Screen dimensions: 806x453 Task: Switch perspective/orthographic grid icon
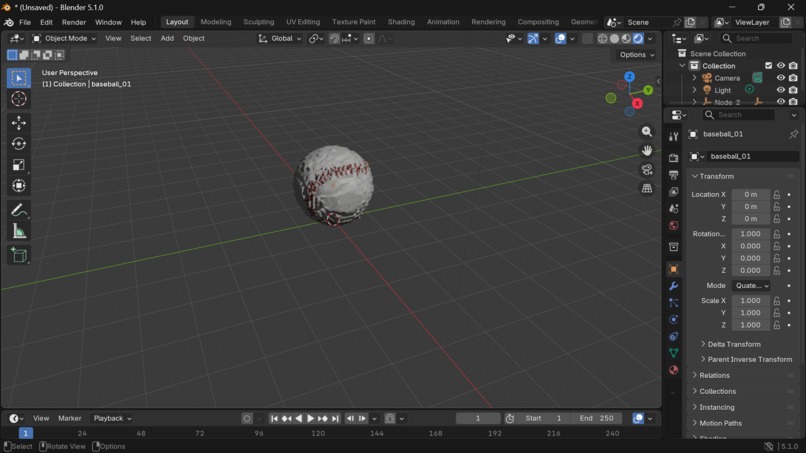pos(647,189)
